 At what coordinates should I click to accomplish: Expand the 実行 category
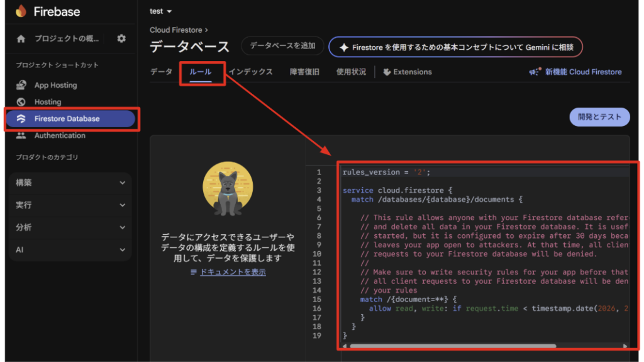click(70, 205)
